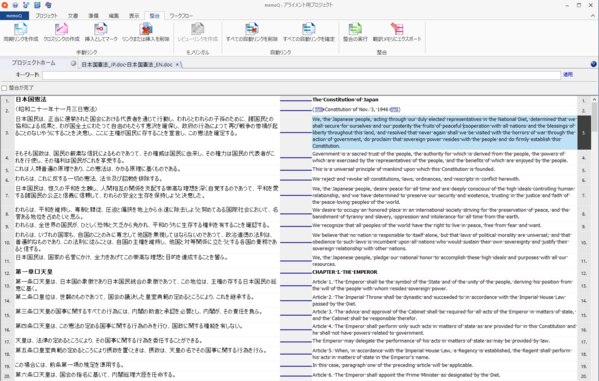Open the 文書 ribbon tab
This screenshot has height=381, width=599.
point(73,16)
